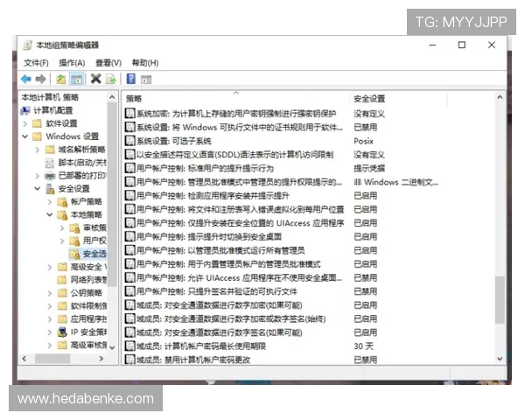Click the 已部署的打印机 printer icon
This screenshot has height=420, width=525.
(50, 176)
